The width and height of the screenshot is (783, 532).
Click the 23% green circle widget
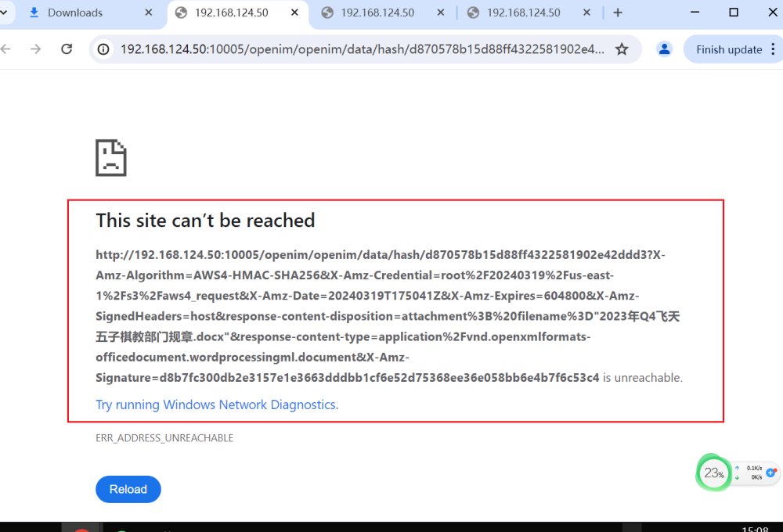pos(713,473)
